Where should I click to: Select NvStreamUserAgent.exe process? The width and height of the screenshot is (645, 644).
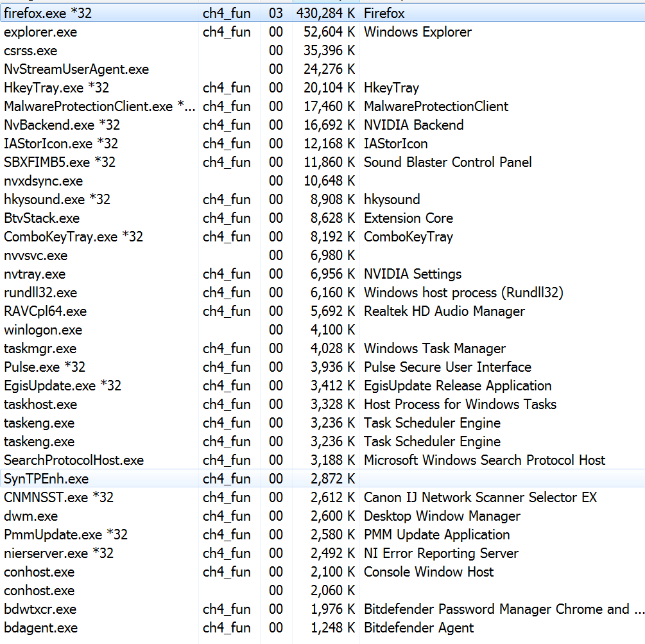pos(76,69)
